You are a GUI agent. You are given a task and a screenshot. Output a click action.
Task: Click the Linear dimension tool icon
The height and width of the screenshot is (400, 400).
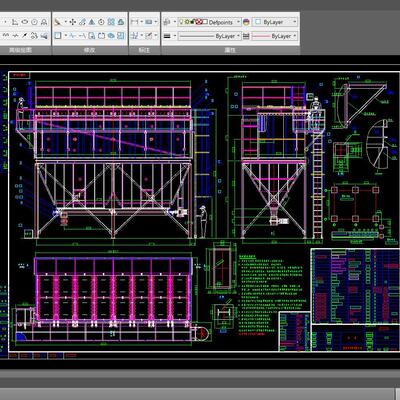click(x=135, y=22)
